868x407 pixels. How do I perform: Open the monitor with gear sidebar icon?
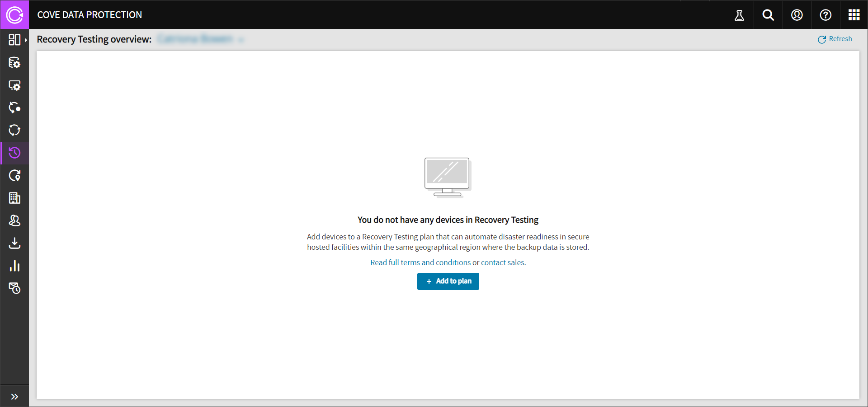pos(14,85)
